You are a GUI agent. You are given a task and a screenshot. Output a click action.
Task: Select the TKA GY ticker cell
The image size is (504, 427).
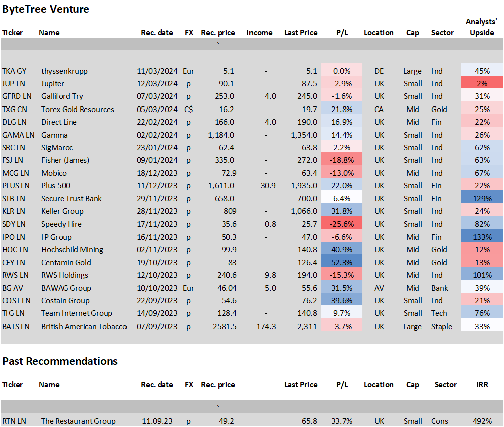14,71
